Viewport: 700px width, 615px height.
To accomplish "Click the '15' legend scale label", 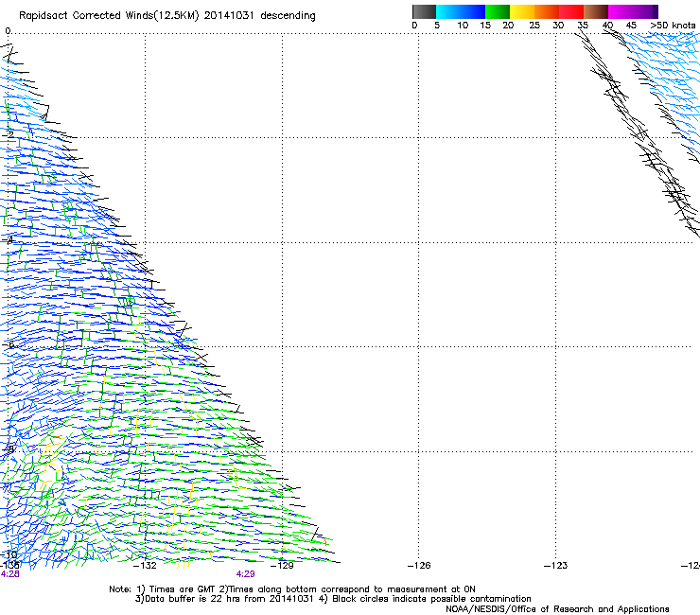I will point(485,26).
